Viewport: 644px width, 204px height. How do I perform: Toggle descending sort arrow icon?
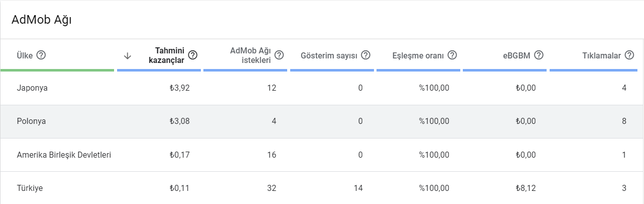click(x=128, y=55)
